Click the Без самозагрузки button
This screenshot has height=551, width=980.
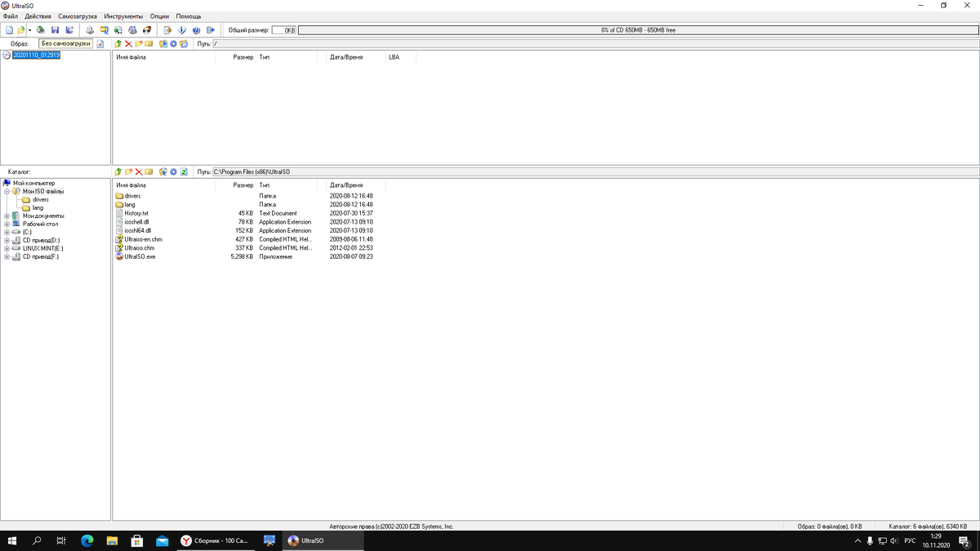(x=65, y=44)
